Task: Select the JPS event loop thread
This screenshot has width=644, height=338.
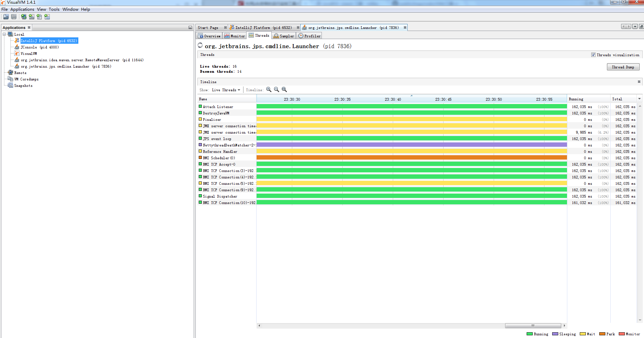Action: 416,139
